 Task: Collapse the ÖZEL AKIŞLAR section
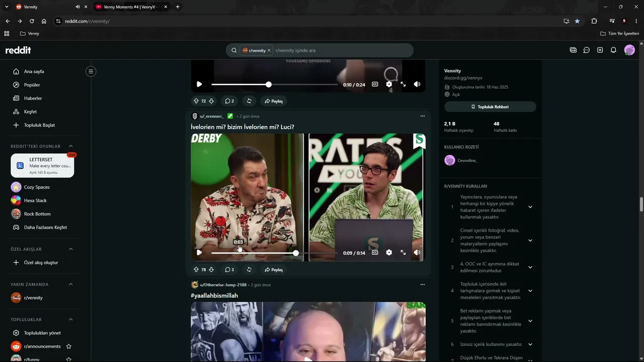pyautogui.click(x=70, y=249)
